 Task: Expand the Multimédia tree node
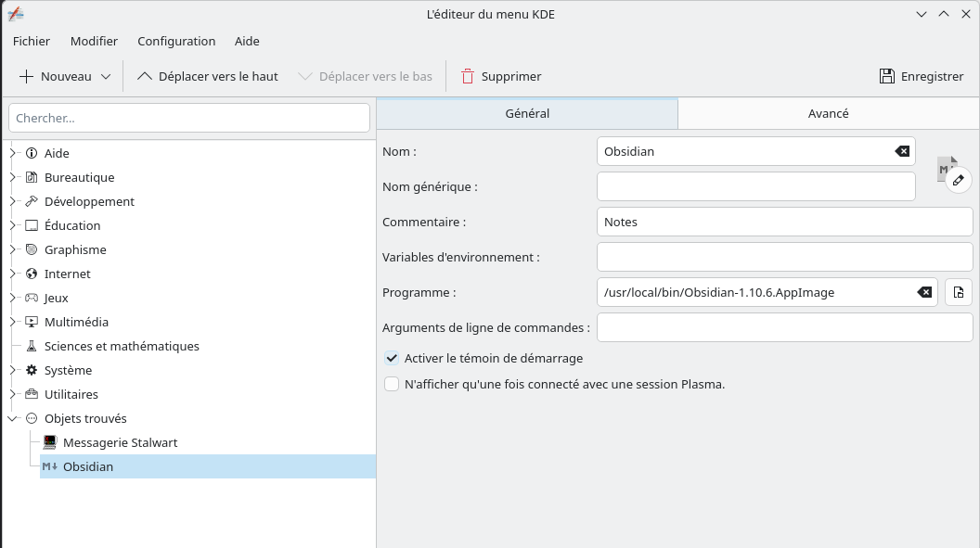point(13,322)
